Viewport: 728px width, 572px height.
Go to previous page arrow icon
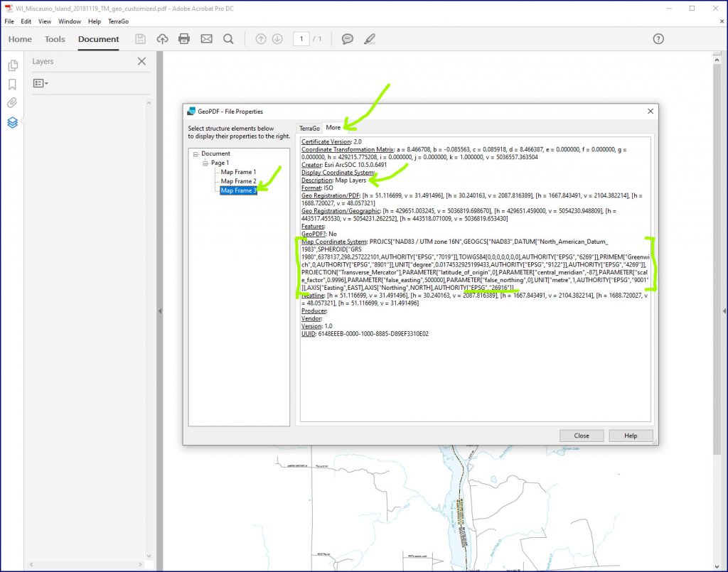pos(261,39)
